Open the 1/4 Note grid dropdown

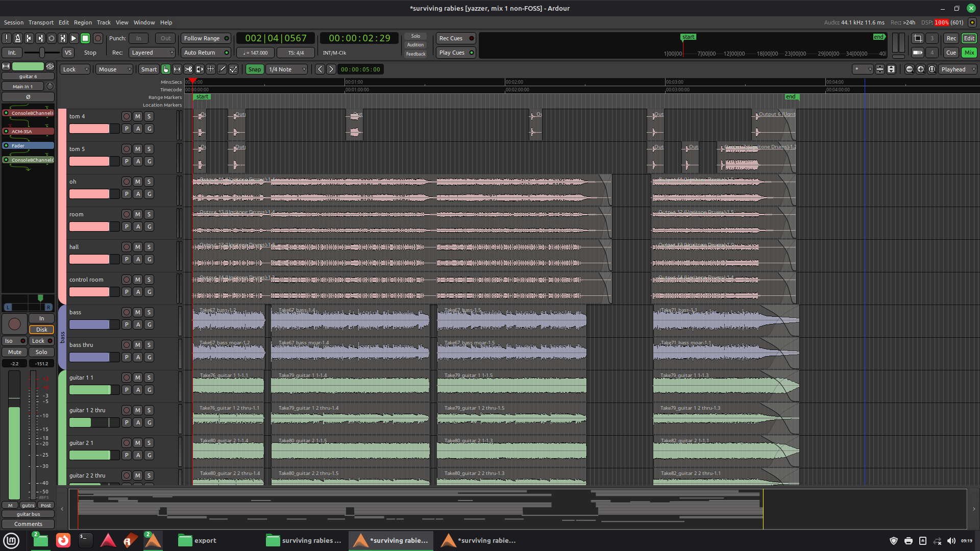287,69
